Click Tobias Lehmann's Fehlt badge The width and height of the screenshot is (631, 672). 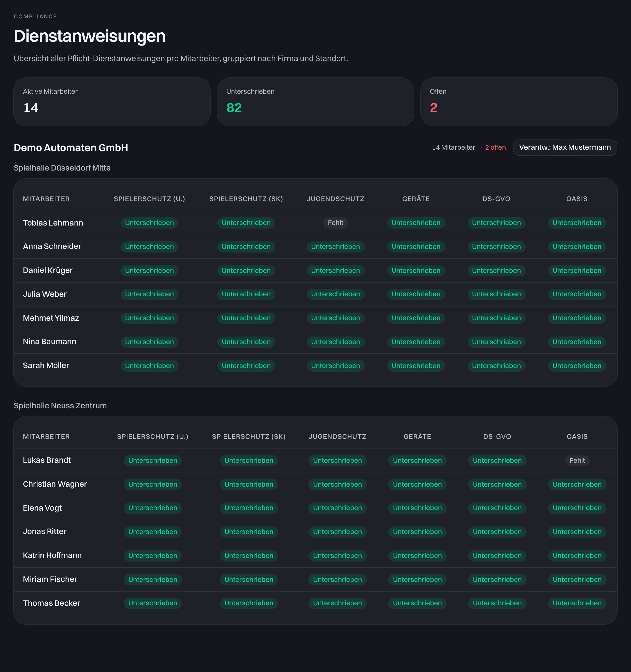(335, 223)
